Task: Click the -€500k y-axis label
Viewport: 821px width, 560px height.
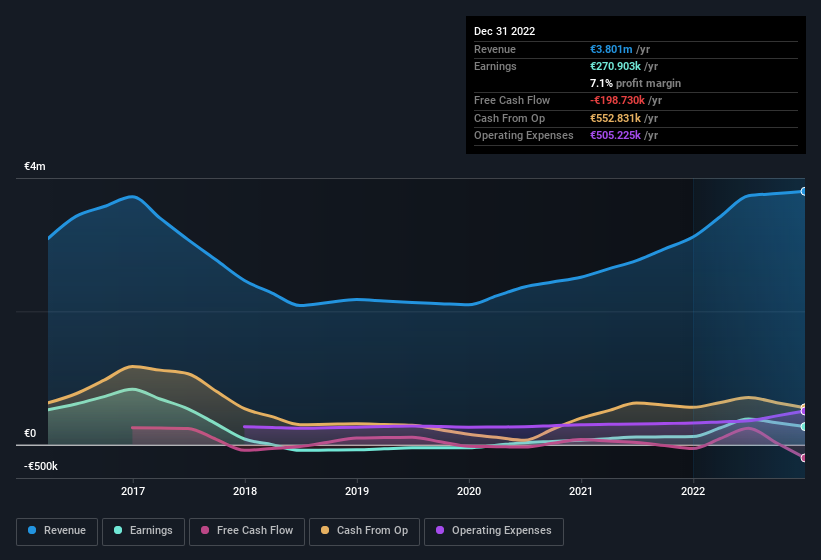Action: click(41, 466)
